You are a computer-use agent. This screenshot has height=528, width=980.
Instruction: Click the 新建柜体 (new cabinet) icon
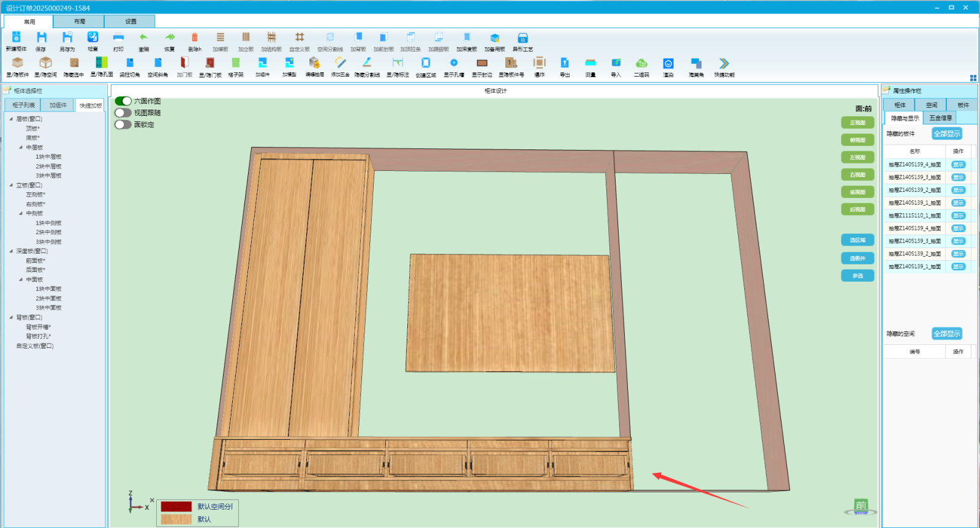click(17, 38)
